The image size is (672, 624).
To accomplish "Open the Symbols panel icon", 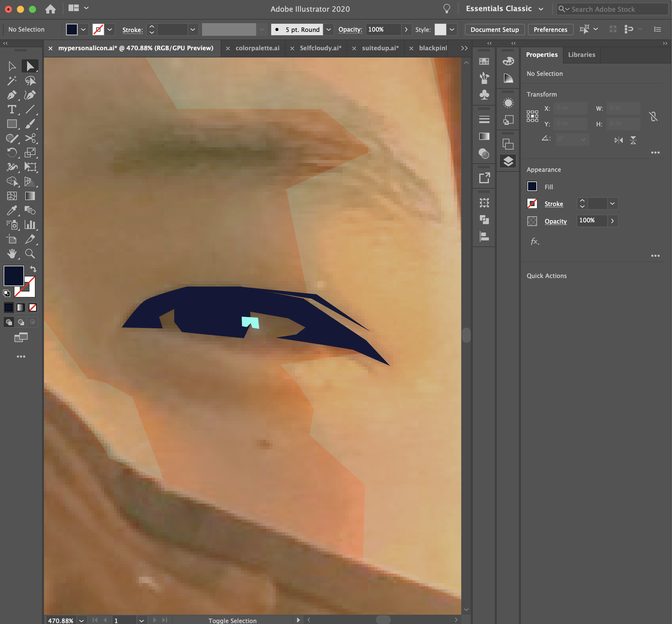I will pos(484,95).
